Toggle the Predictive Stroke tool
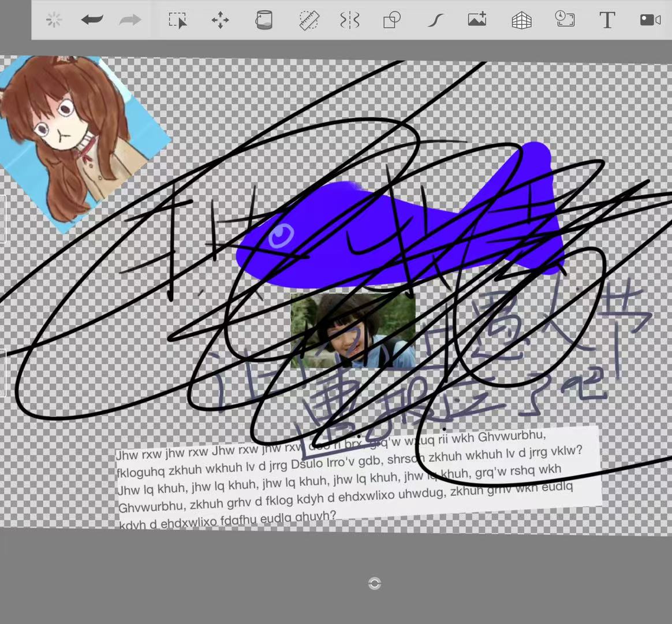This screenshot has width=672, height=624. click(435, 20)
